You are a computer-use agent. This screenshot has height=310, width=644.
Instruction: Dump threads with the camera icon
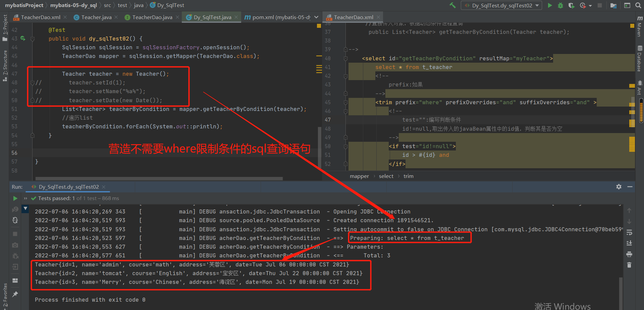15,245
